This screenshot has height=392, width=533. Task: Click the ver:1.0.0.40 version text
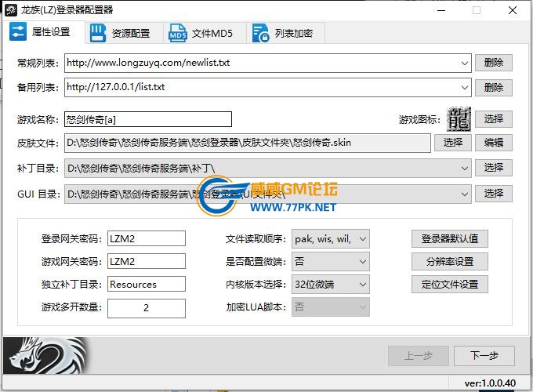(x=490, y=383)
